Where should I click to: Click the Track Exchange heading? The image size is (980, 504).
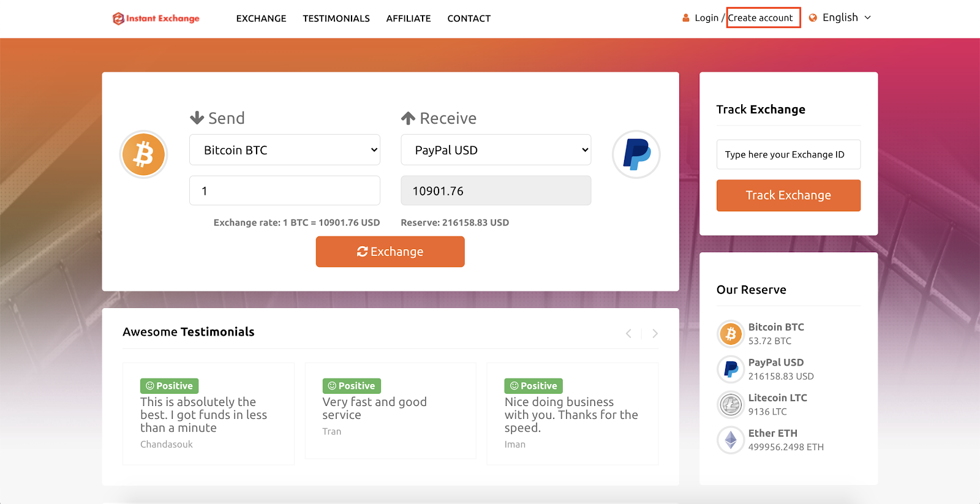point(761,110)
